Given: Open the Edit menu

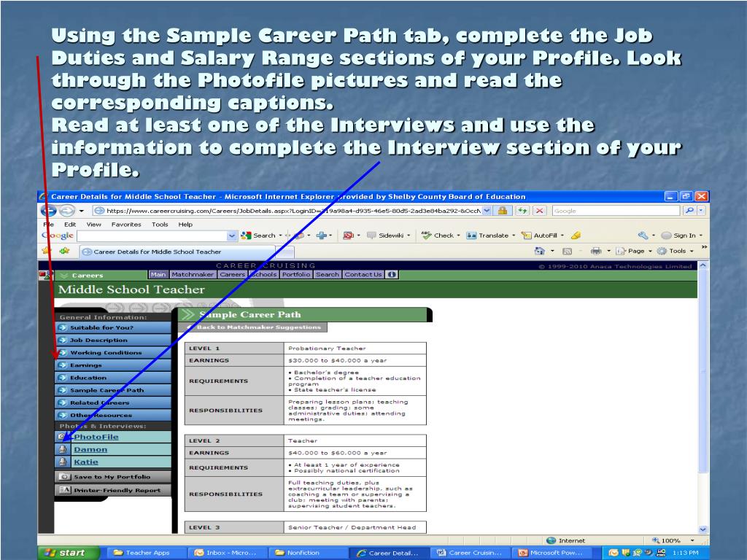Looking at the screenshot, I should [70, 225].
